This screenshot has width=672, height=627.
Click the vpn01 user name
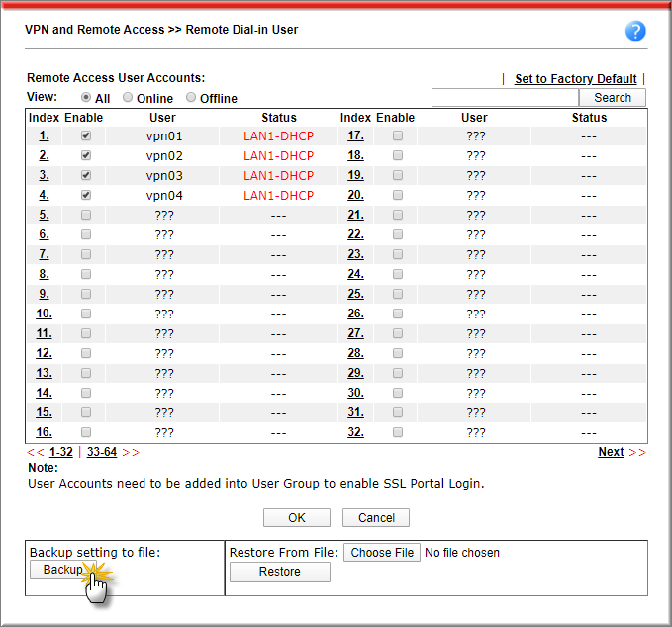(x=164, y=136)
